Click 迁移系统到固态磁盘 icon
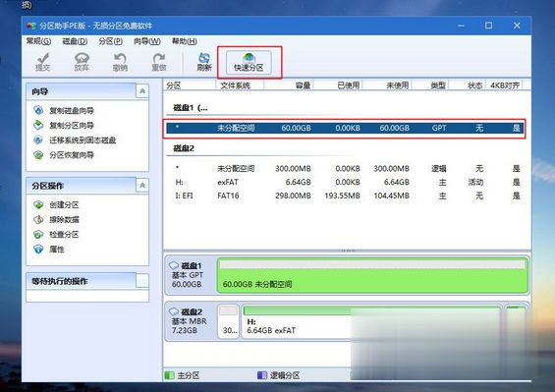Screen dimensions: 555x392 (38, 140)
